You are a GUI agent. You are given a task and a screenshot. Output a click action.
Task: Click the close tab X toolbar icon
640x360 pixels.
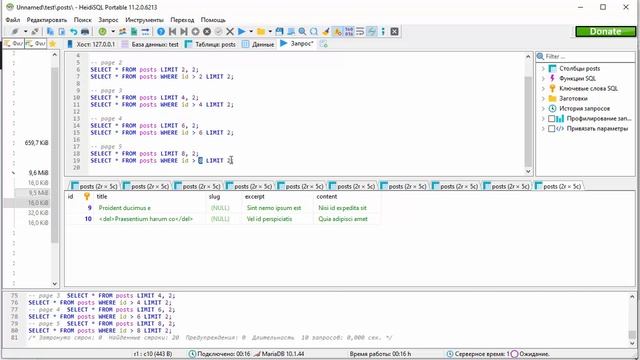(x=394, y=31)
